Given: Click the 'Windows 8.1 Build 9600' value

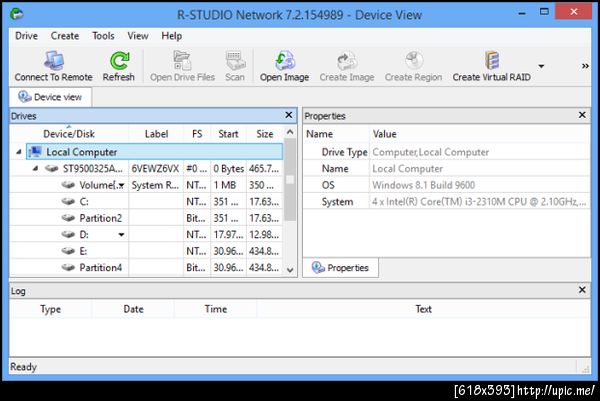Looking at the screenshot, I should pyautogui.click(x=424, y=185).
